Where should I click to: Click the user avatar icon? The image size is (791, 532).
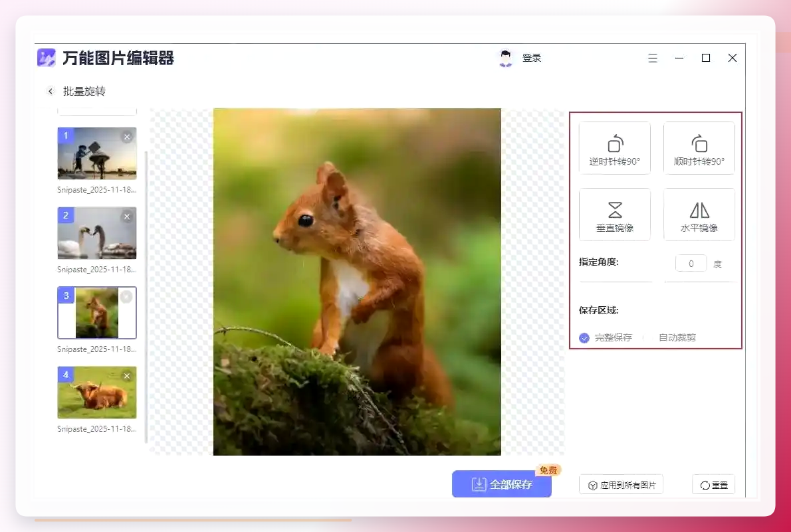505,58
